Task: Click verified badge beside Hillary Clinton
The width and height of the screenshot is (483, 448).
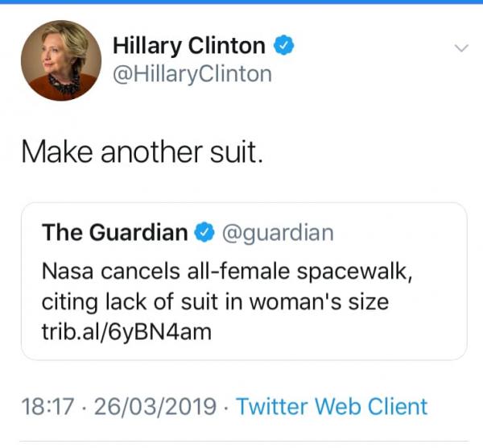Action: coord(283,46)
